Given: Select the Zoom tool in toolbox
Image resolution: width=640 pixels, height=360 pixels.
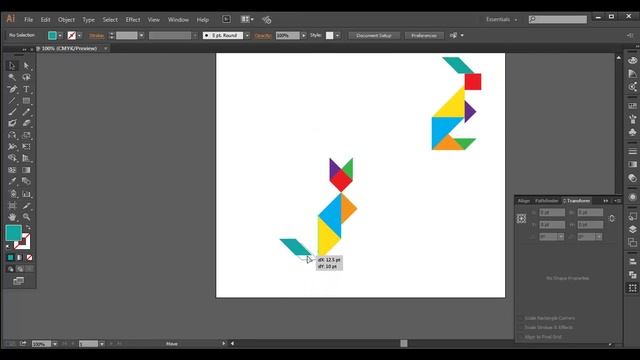Looking at the screenshot, I should (26, 217).
